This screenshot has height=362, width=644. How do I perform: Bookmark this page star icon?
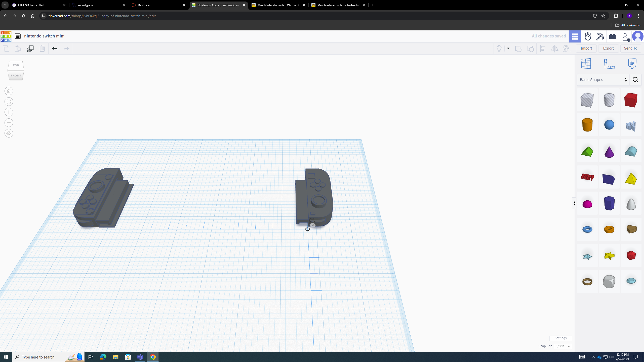click(603, 16)
